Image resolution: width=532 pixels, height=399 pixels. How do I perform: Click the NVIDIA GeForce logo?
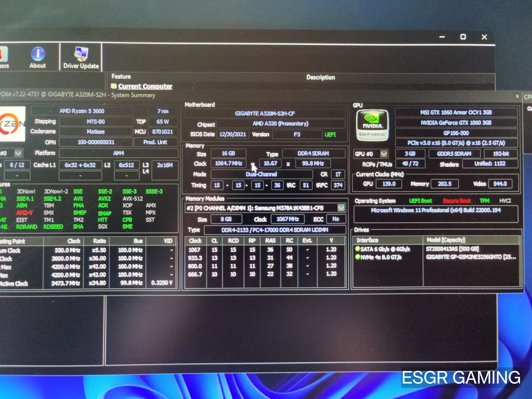point(372,126)
